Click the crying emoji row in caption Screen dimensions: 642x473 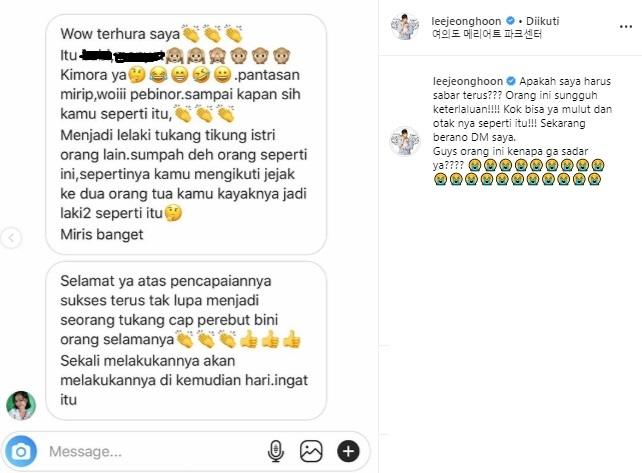pyautogui.click(x=518, y=172)
